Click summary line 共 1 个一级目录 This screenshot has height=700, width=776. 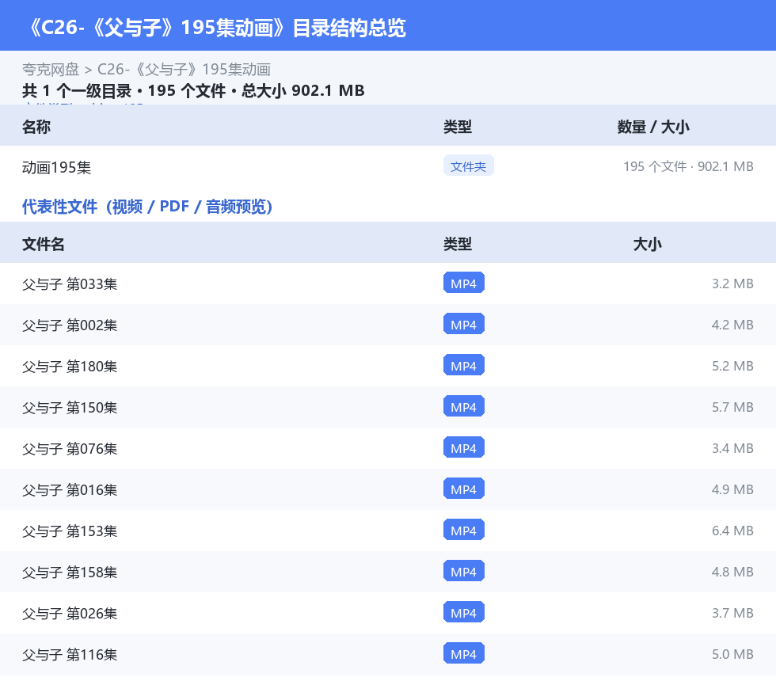click(x=77, y=90)
